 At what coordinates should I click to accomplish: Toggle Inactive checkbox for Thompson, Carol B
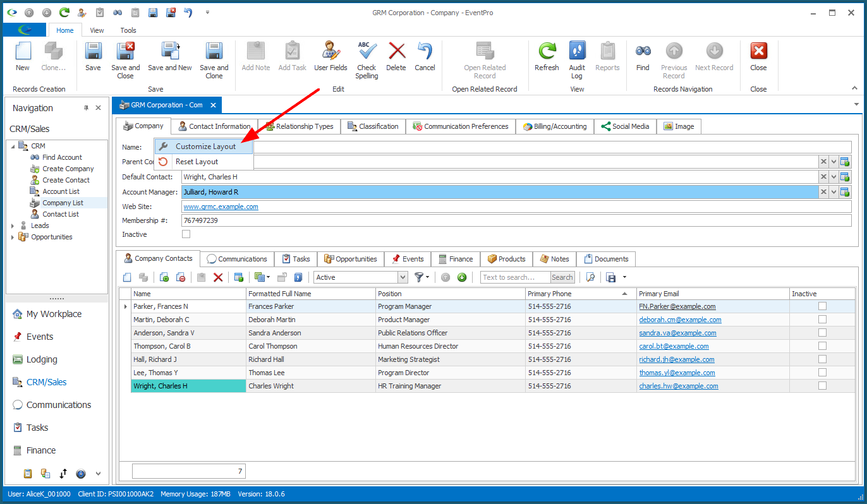tap(822, 346)
